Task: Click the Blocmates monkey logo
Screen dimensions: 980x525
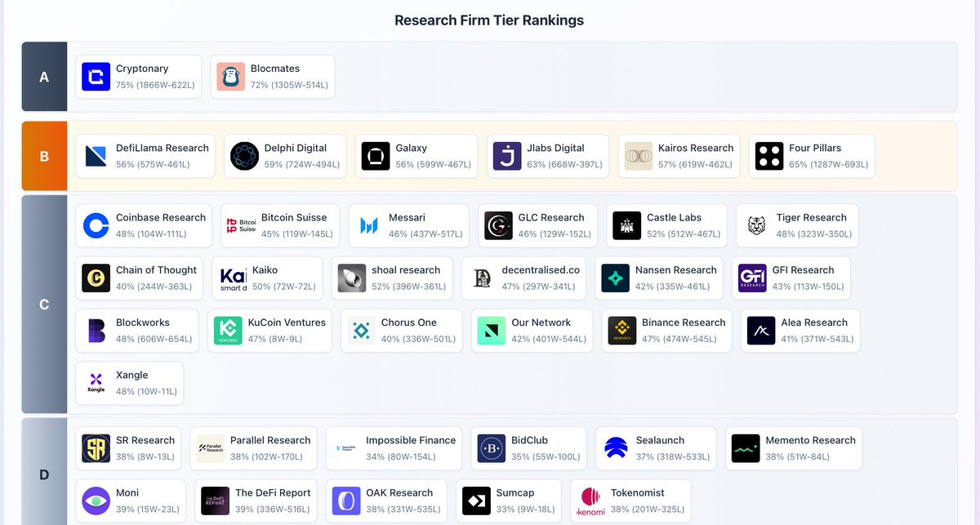Action: point(230,77)
